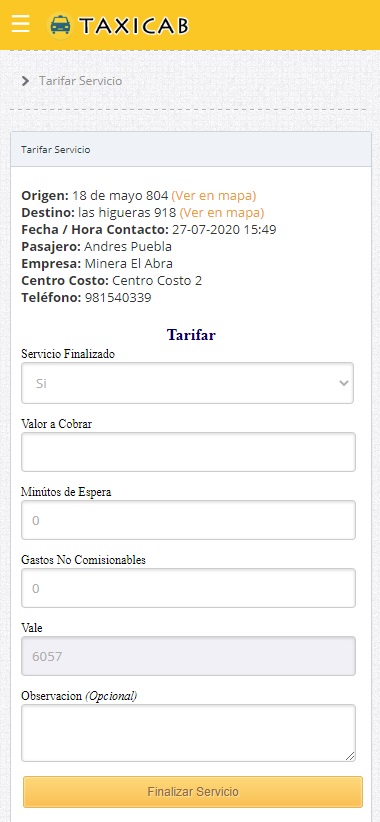Click the Teléfono number 981540339
380x822 pixels.
tap(118, 298)
